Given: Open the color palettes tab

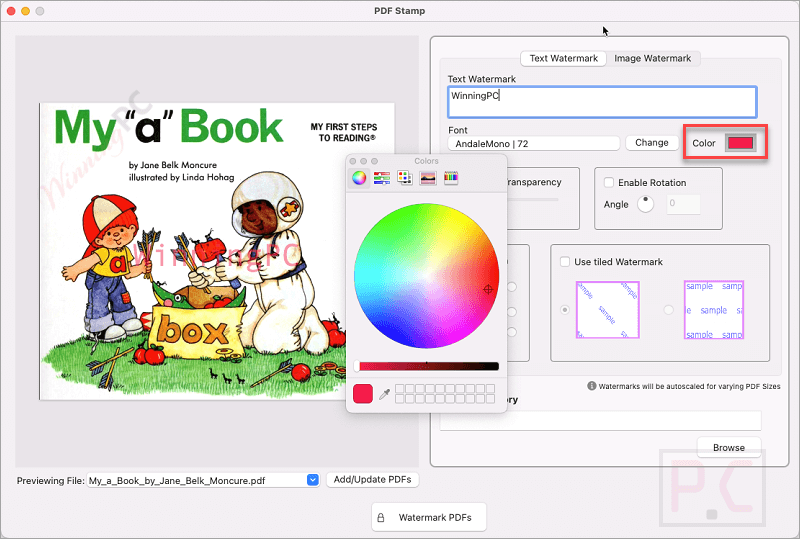Looking at the screenshot, I should point(405,178).
